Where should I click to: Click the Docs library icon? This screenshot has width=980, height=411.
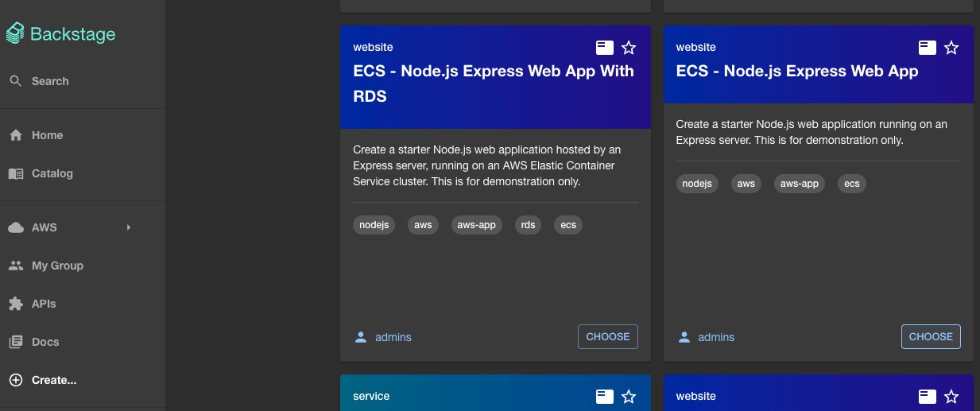(15, 342)
